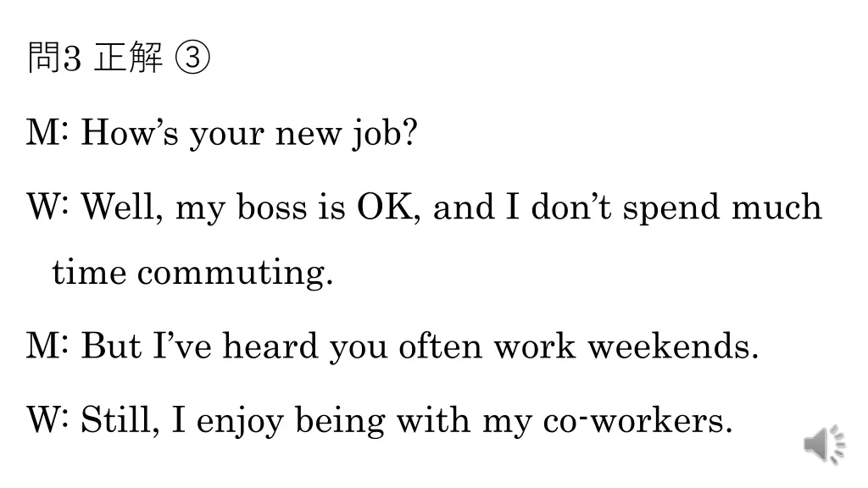Click the word "boss" in the dialogue
868x488 pixels.
(272, 207)
